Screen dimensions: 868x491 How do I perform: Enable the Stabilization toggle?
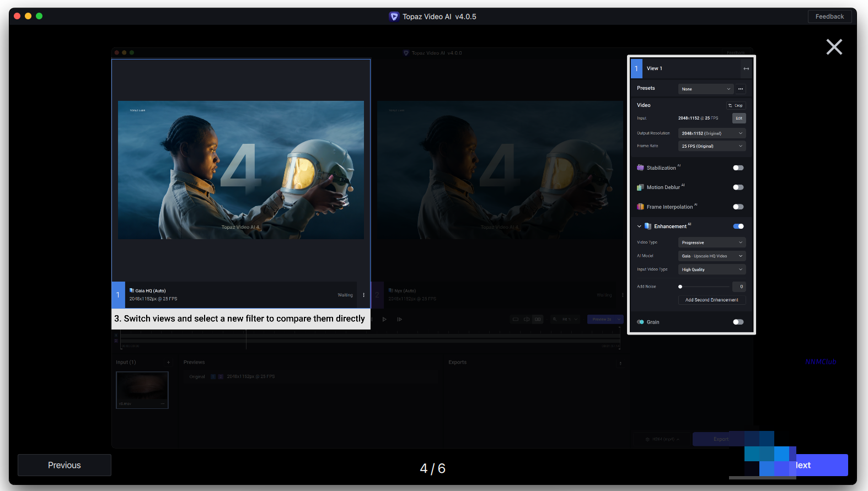[738, 168]
